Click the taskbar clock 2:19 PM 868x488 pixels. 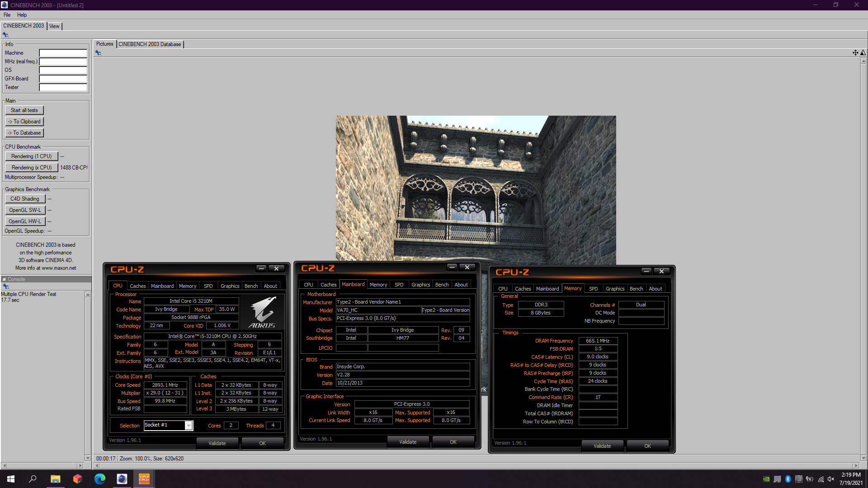point(851,475)
